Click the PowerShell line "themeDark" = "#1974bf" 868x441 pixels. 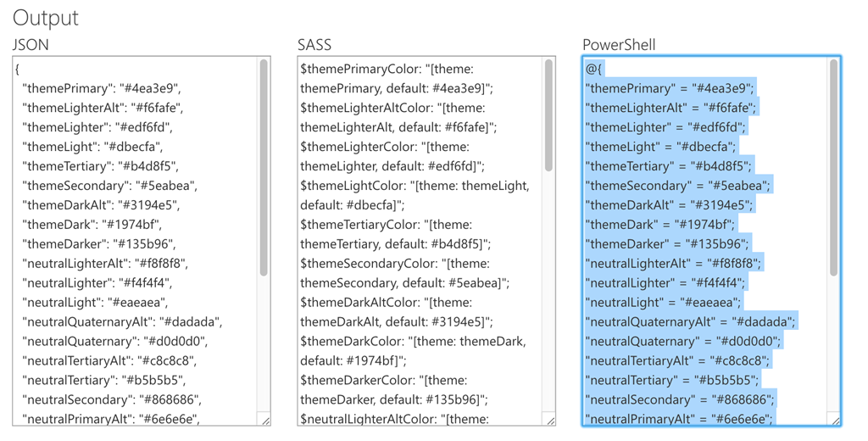coord(660,225)
